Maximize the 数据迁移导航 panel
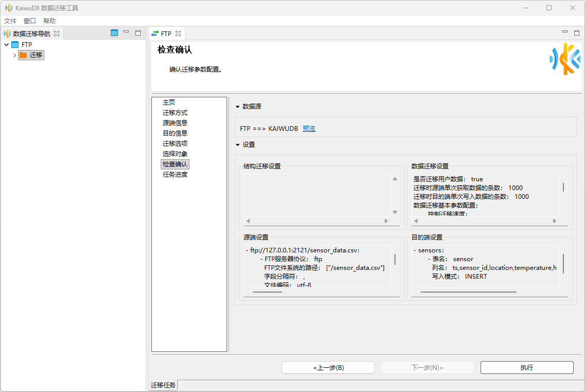The height and width of the screenshot is (392, 585). [x=138, y=33]
